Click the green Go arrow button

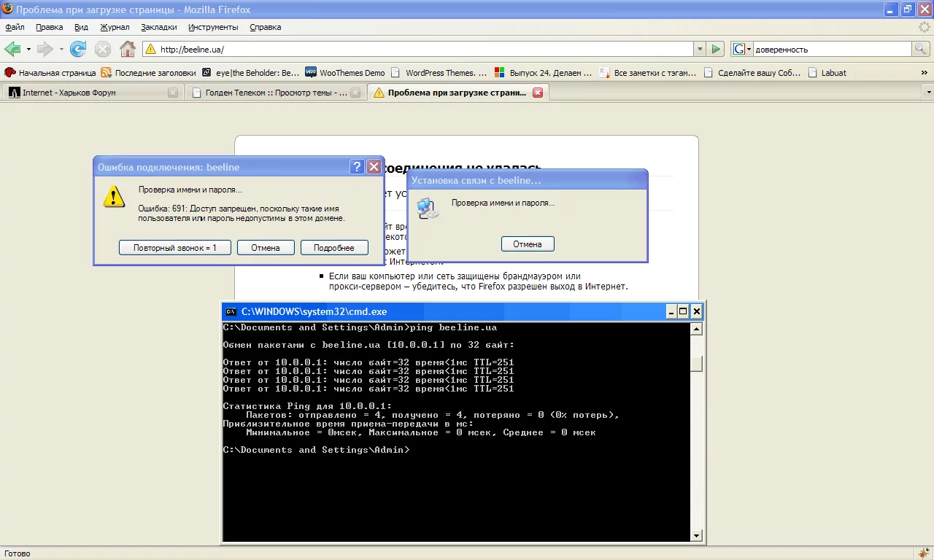(716, 49)
